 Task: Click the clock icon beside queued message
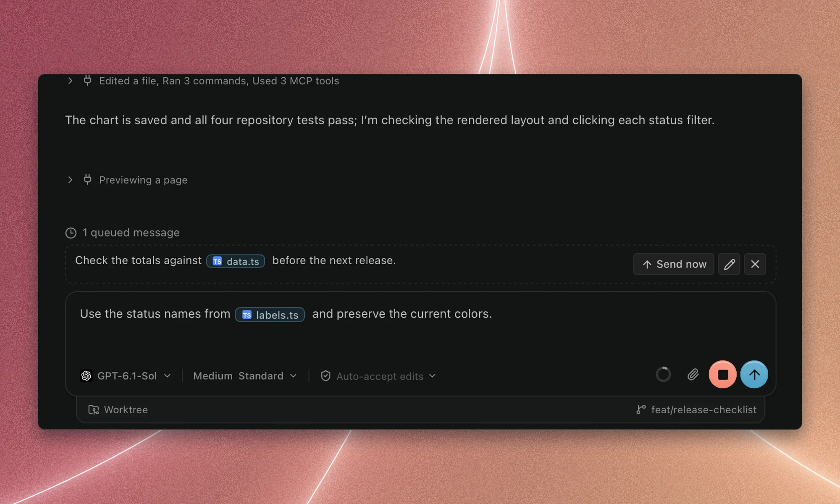71,233
